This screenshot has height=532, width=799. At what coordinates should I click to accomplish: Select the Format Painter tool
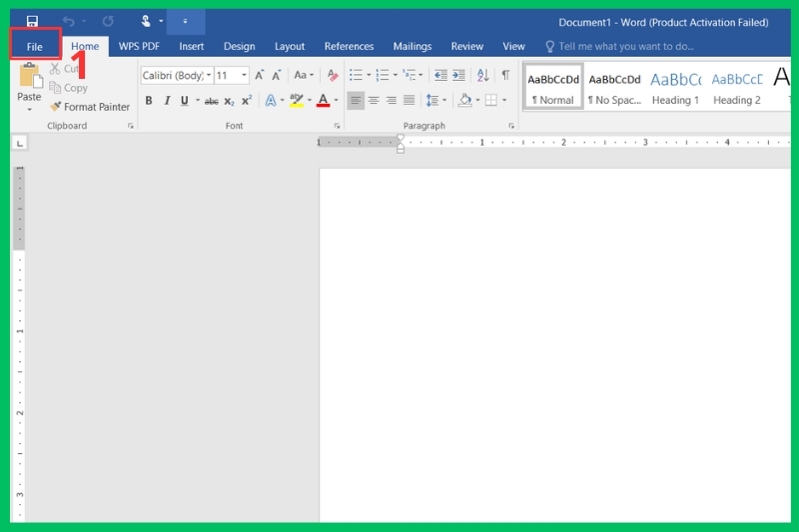(90, 107)
